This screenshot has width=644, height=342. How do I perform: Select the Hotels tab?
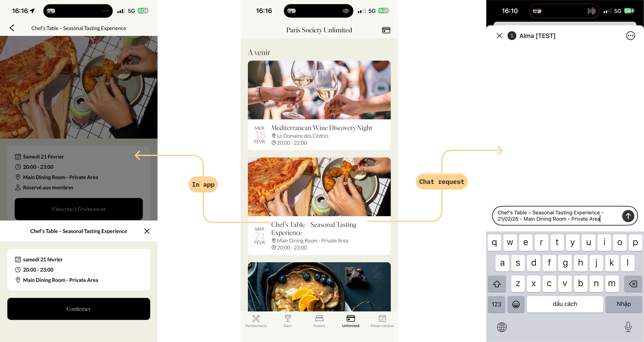coord(319,321)
